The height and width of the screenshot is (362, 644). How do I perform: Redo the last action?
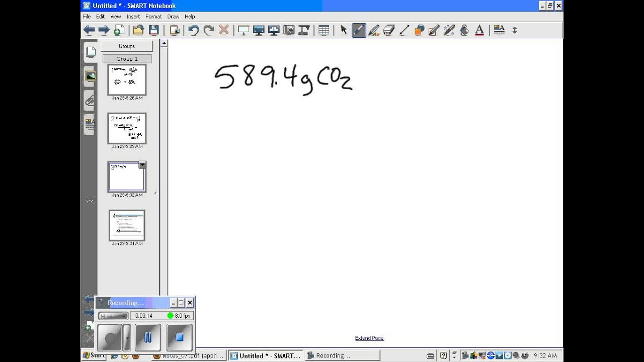tap(208, 30)
